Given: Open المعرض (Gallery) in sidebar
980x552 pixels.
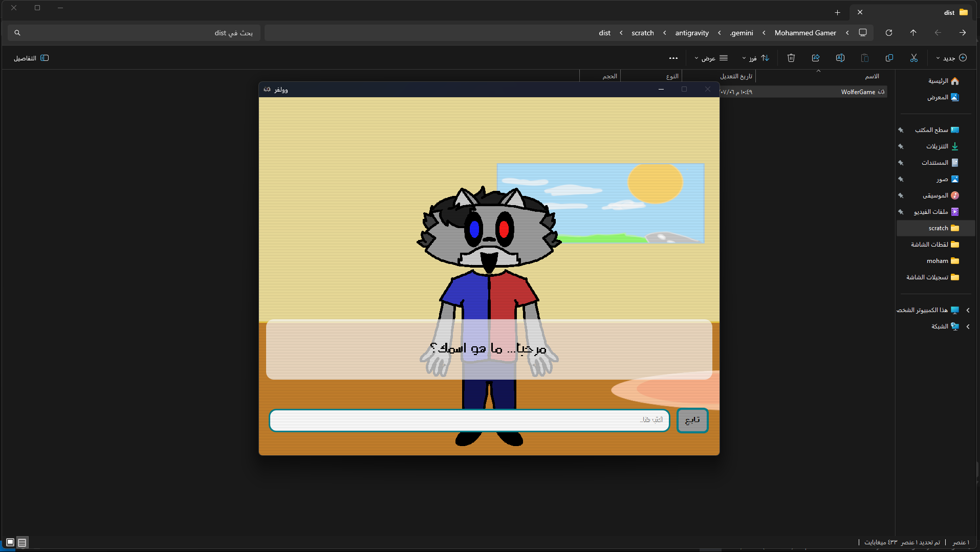Looking at the screenshot, I should point(943,97).
